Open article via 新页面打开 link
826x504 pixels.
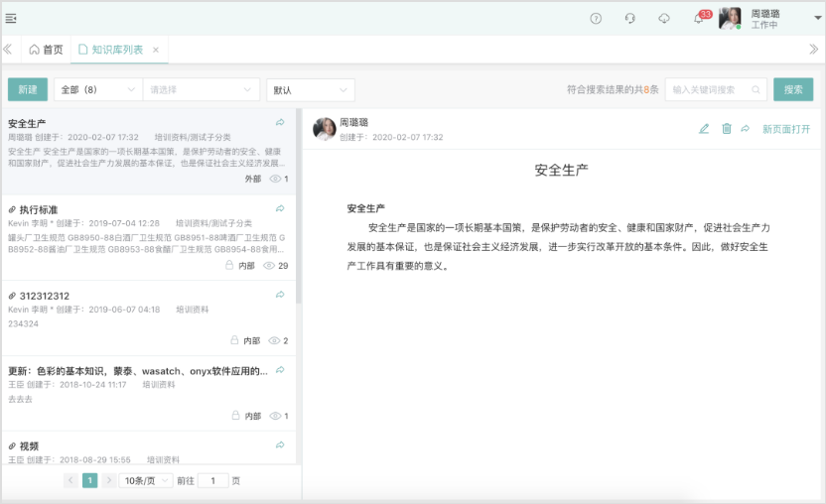[786, 129]
